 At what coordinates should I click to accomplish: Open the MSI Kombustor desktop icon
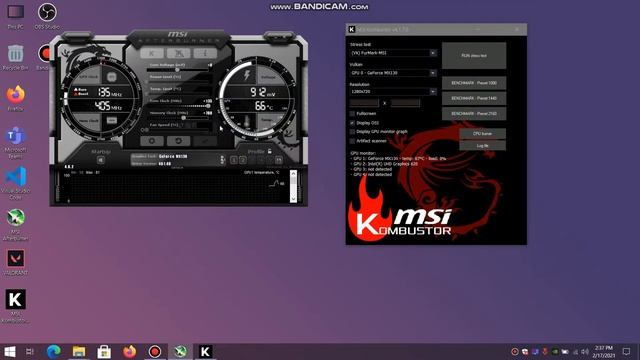click(16, 306)
